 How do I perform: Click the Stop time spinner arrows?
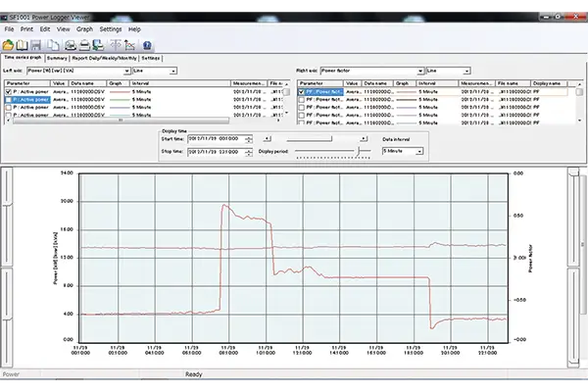click(x=249, y=152)
